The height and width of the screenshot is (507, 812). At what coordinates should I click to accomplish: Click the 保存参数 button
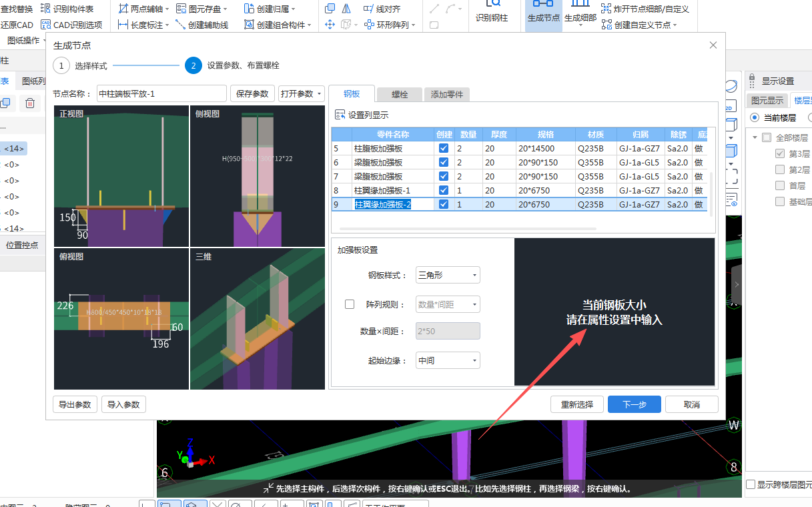coord(252,93)
